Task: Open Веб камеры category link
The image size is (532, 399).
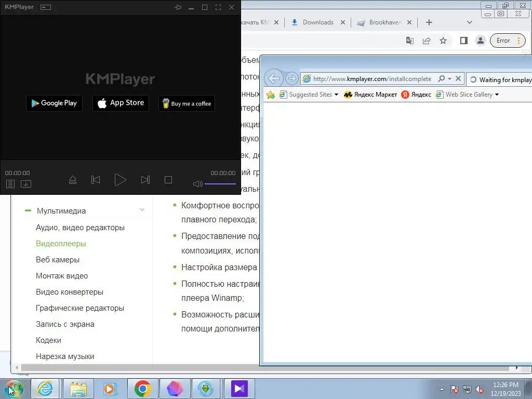Action: click(58, 260)
